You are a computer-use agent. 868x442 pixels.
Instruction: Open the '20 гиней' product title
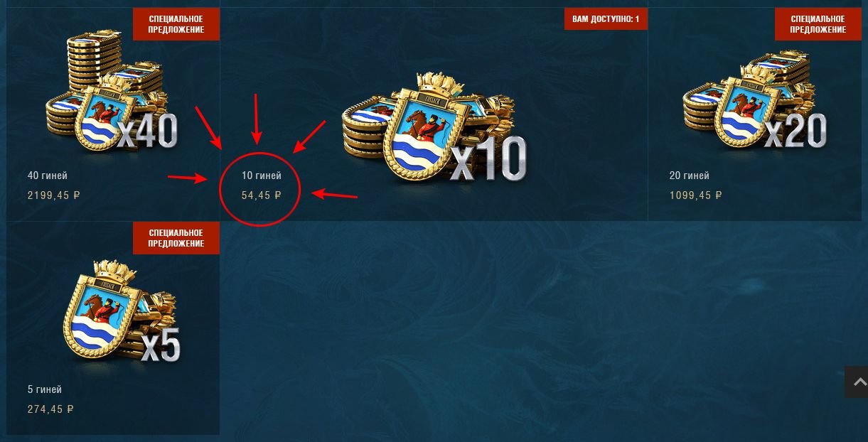(x=689, y=176)
